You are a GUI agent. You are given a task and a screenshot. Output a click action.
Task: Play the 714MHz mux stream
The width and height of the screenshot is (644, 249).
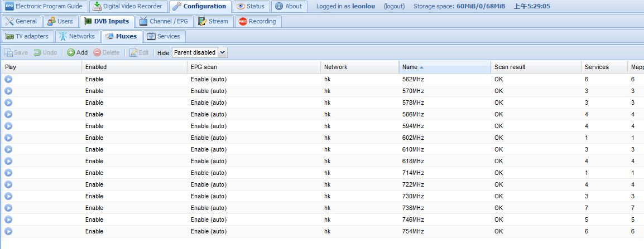[x=8, y=173]
